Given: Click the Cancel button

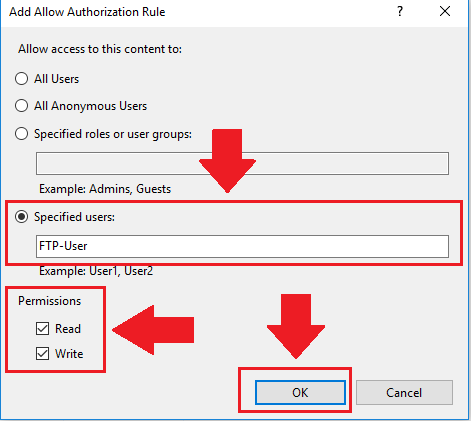Looking at the screenshot, I should click(404, 393).
